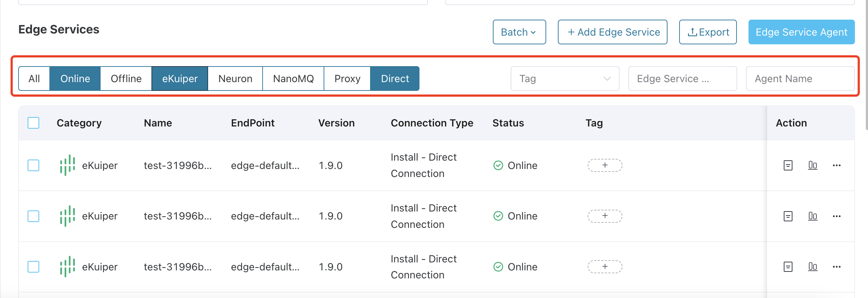
Task: Add a tag in the second row
Action: (x=605, y=216)
